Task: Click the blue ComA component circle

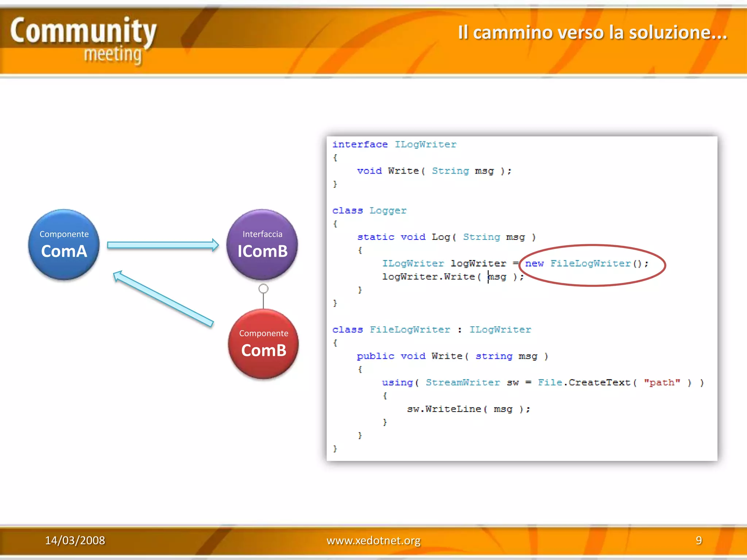Action: point(64,245)
